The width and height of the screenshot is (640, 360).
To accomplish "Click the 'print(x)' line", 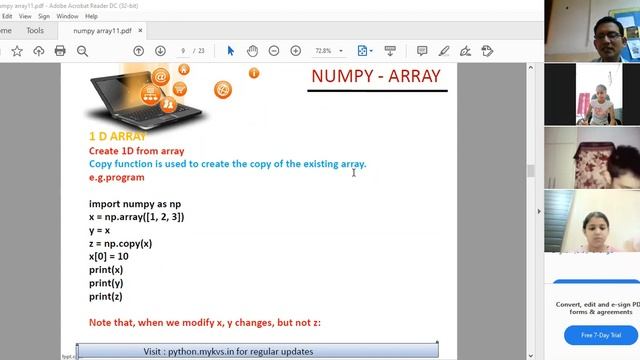I will [x=106, y=270].
